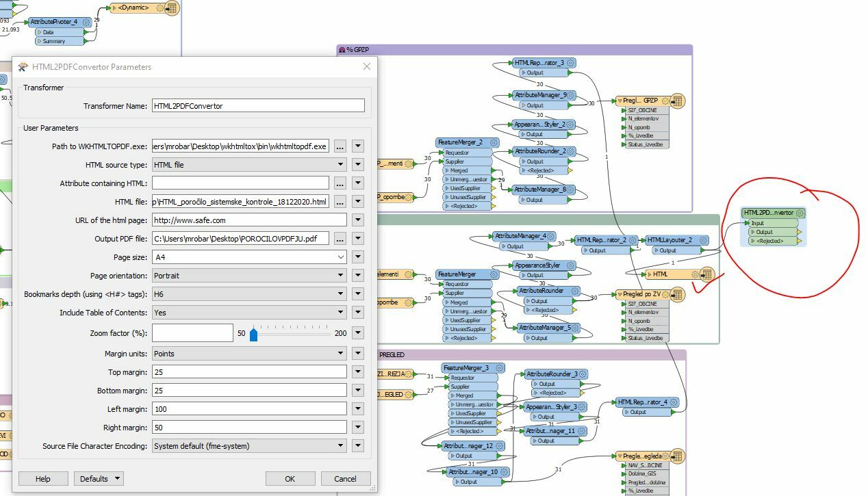Open the Page size combo box
Screen dimensions: 868x496
click(249, 257)
